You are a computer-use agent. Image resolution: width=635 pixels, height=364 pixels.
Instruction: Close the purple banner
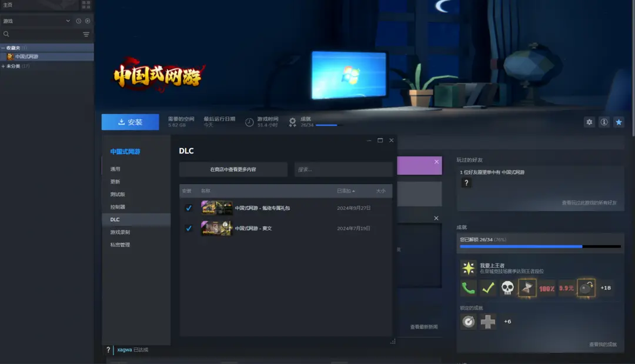[x=436, y=162]
